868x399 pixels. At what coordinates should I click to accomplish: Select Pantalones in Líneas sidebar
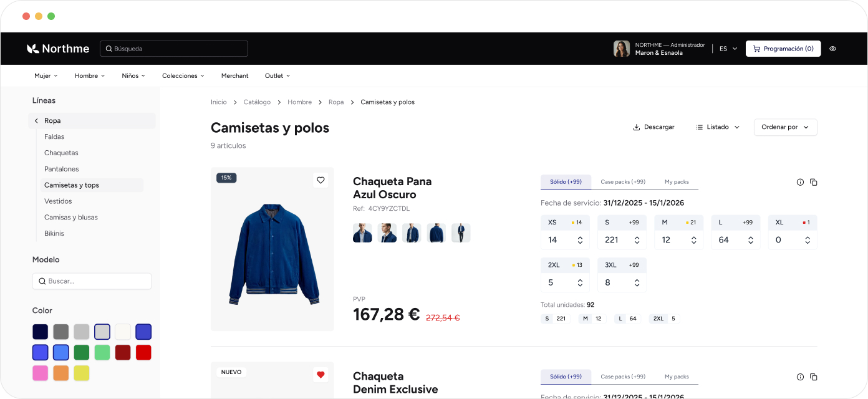click(62, 169)
